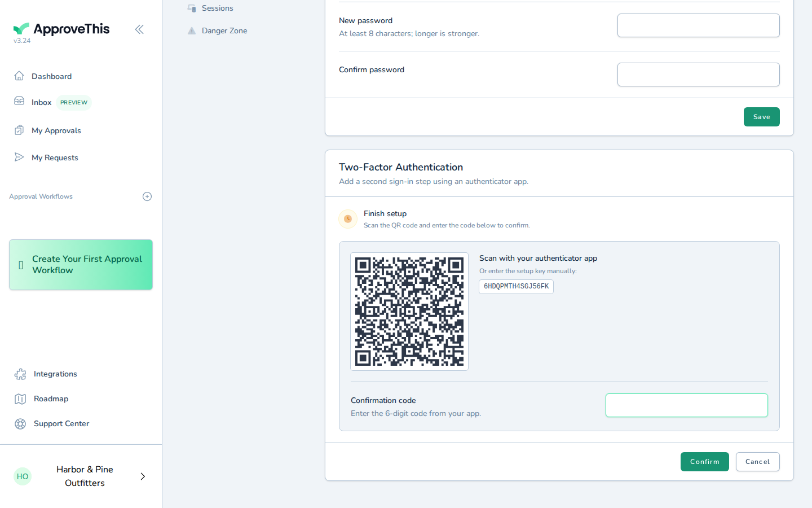Click the ApproveThis logo

[61, 29]
